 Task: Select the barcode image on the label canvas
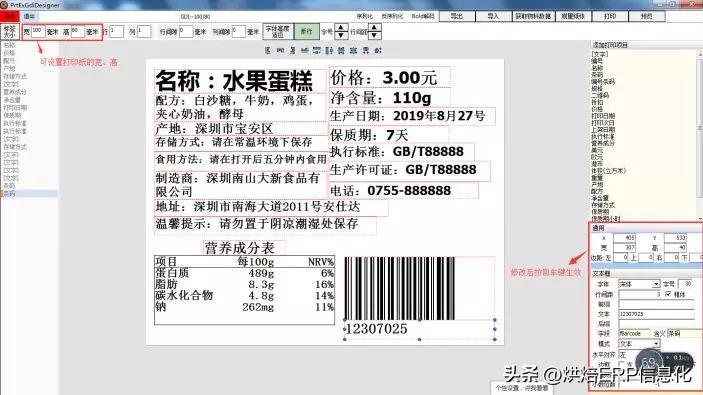(399, 288)
